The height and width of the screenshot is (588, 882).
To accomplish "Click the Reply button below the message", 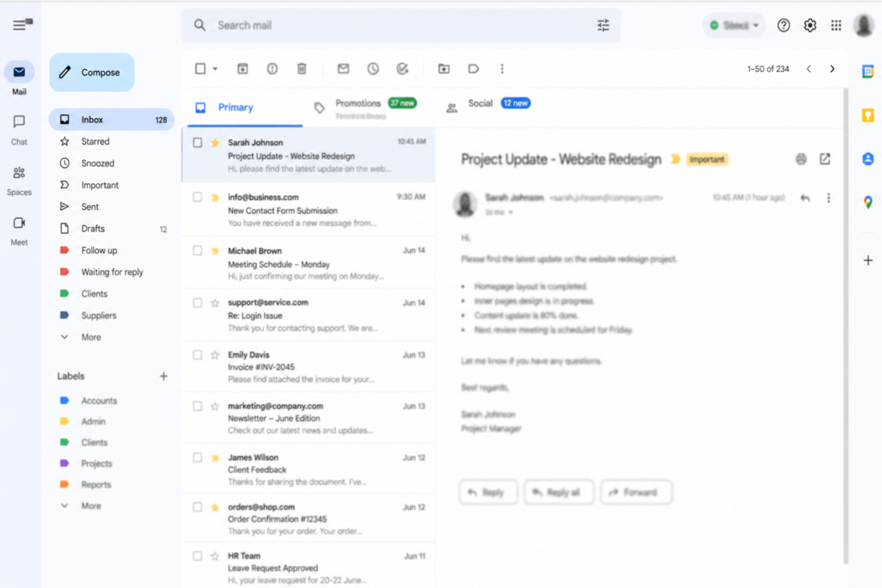I will [x=488, y=492].
